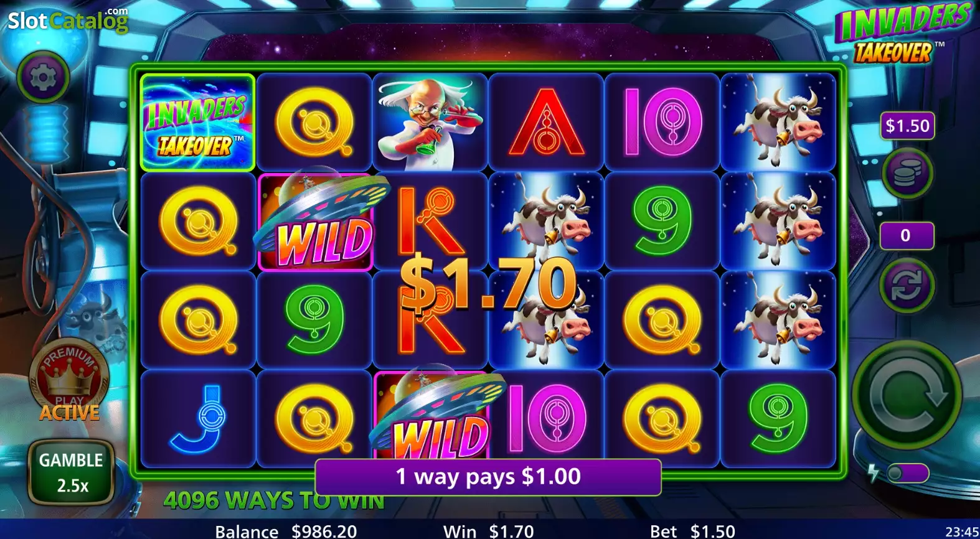This screenshot has height=539, width=980.
Task: Click the SlotCatalog.com logo
Action: [68, 21]
